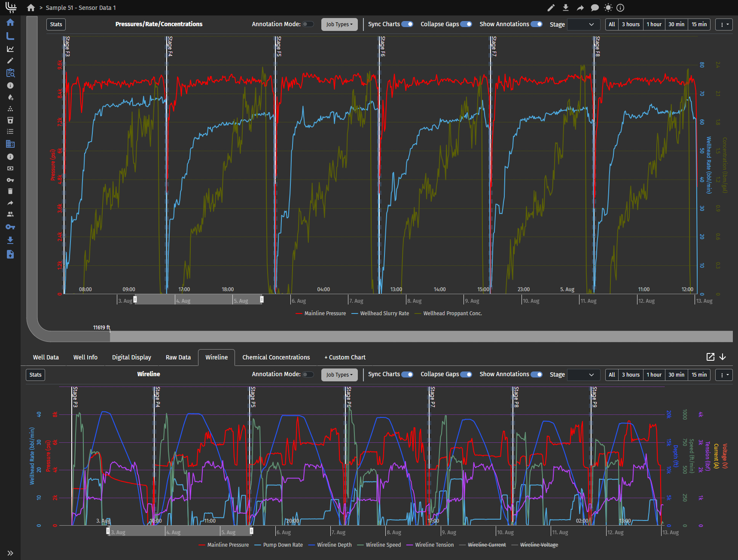Open the comment bubble icon in the top bar

595,7
